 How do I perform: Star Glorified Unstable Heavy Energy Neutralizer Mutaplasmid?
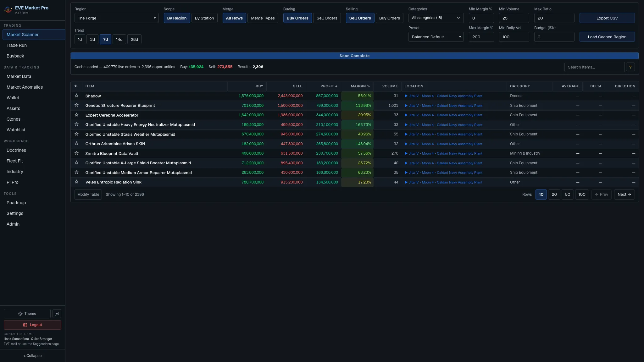(76, 124)
